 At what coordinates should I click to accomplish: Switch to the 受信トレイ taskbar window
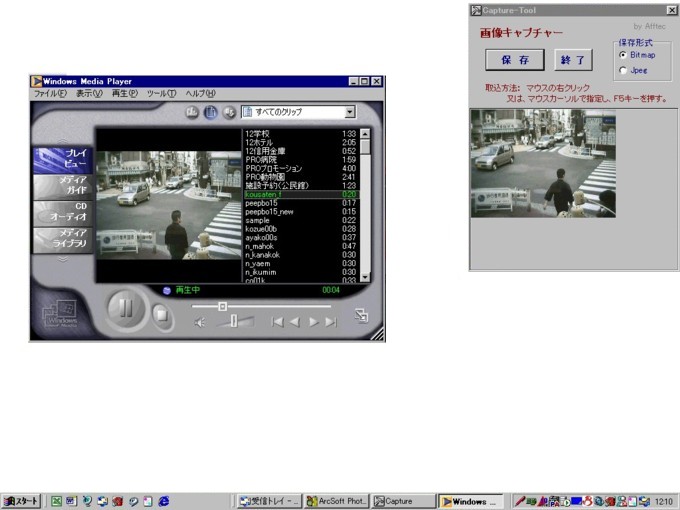click(269, 501)
